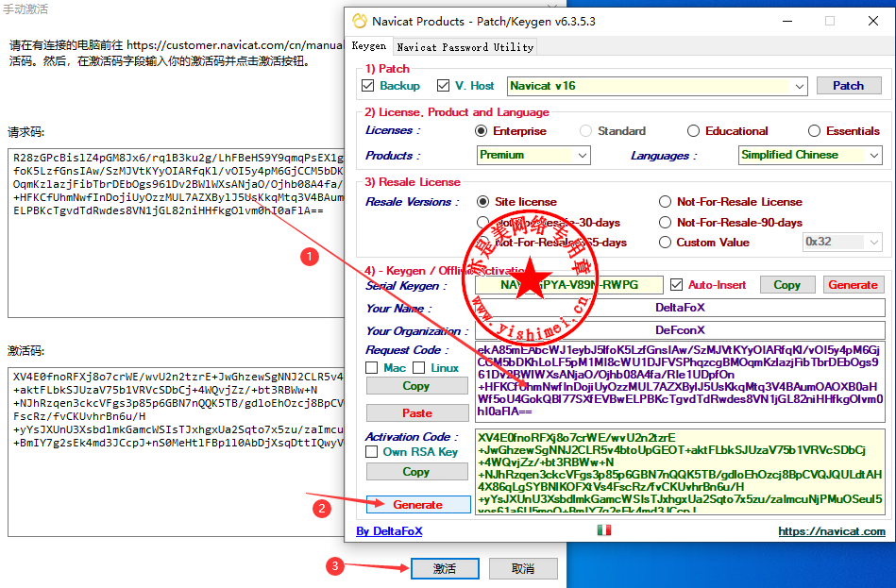Screen dimensions: 896x588
Task: Open the Navicat v16 version dropdown
Action: point(657,86)
